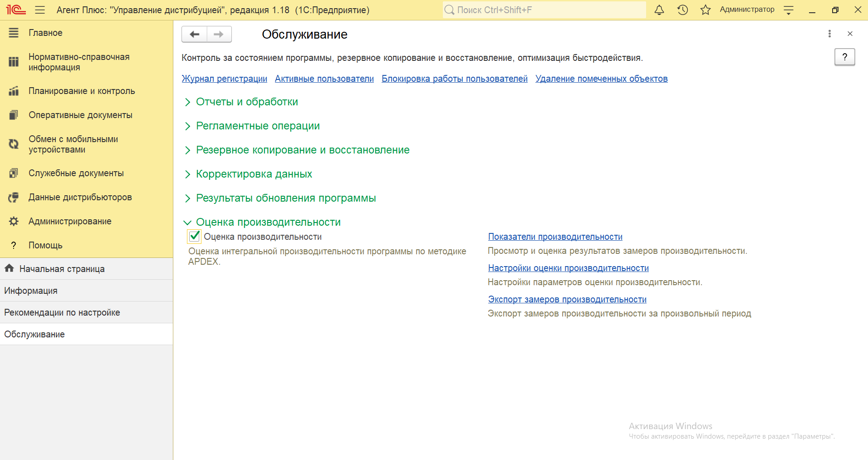Click the search magnifier icon
The height and width of the screenshot is (460, 868).
tap(449, 10)
